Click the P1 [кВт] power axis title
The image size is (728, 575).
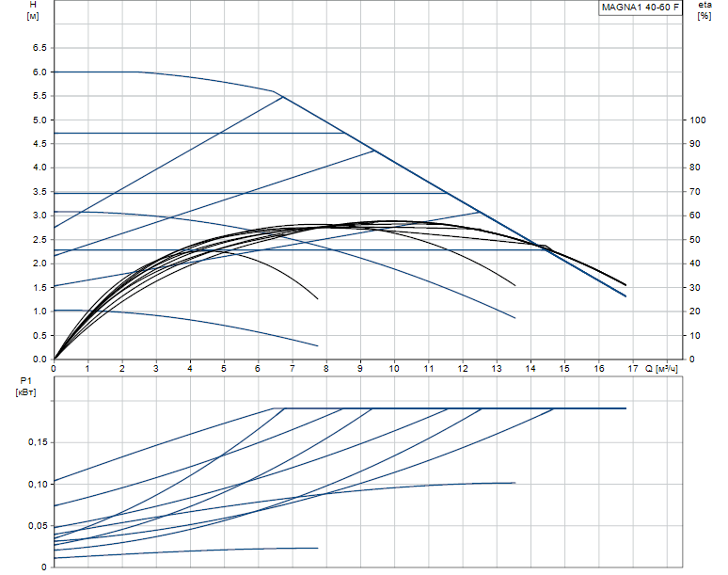tap(26, 387)
